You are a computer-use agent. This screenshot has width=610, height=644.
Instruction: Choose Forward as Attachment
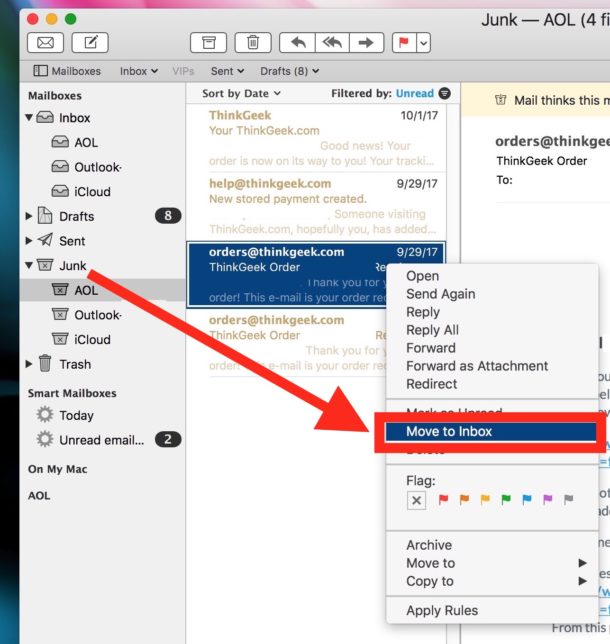pos(492,366)
